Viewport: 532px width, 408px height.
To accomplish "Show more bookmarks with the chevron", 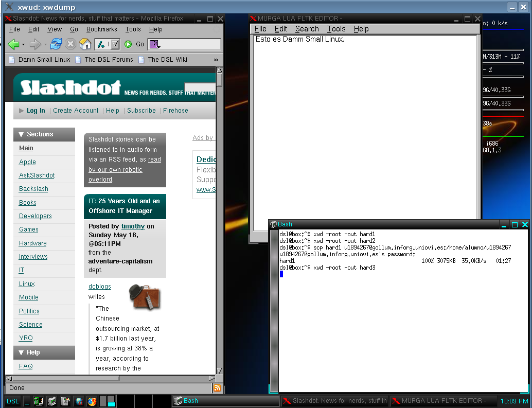I will [x=216, y=60].
